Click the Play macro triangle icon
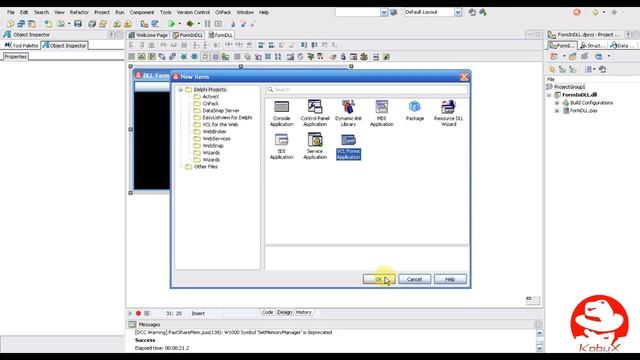Screen dimensions: 640x360 point(130,313)
